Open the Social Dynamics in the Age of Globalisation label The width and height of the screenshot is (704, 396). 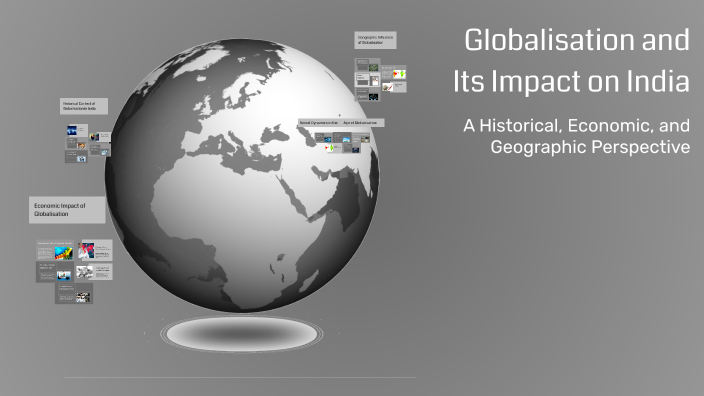tap(341, 123)
